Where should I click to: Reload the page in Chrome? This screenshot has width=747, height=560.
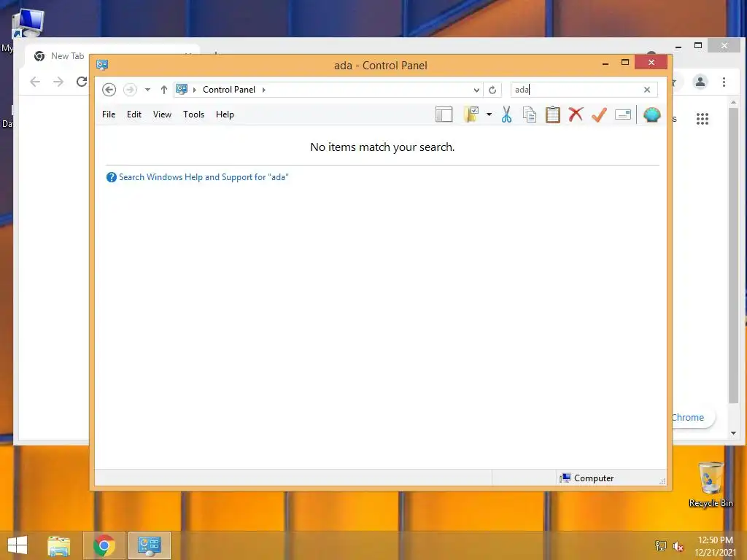pos(82,82)
